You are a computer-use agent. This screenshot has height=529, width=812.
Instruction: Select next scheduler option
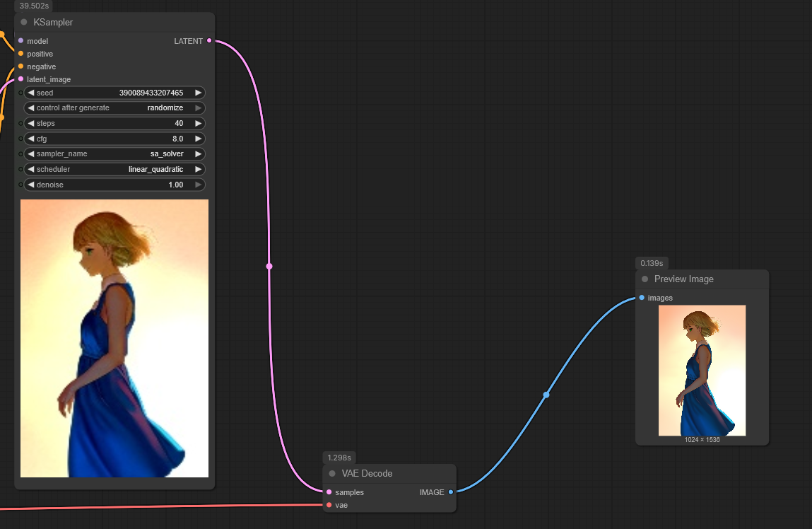click(x=198, y=170)
